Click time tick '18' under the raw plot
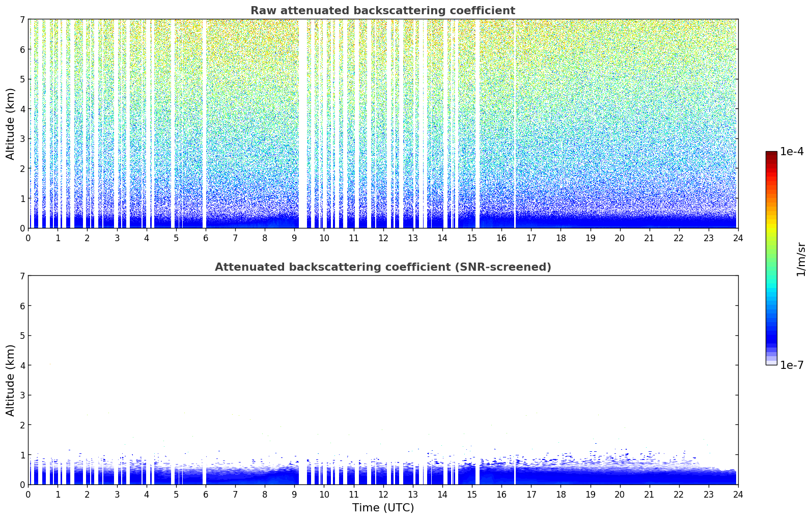Image resolution: width=812 pixels, height=519 pixels. [561, 238]
